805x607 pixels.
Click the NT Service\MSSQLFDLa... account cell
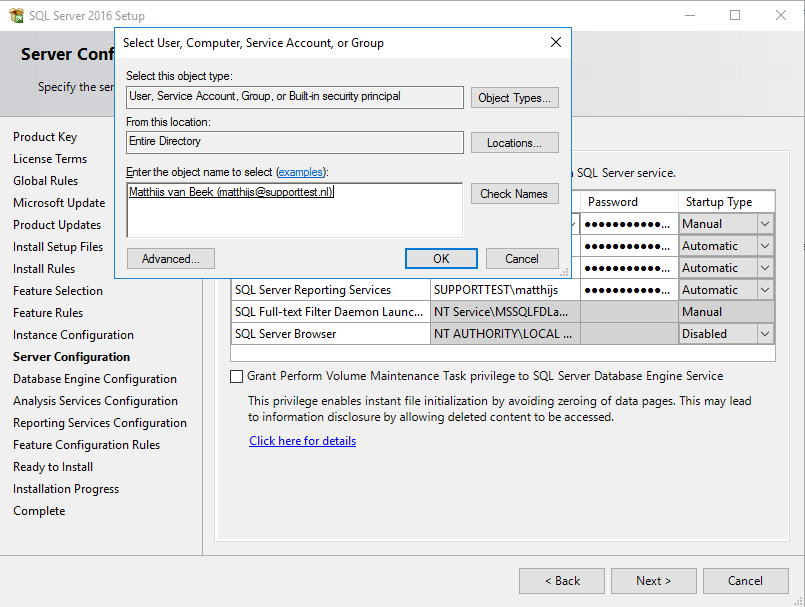(x=505, y=312)
